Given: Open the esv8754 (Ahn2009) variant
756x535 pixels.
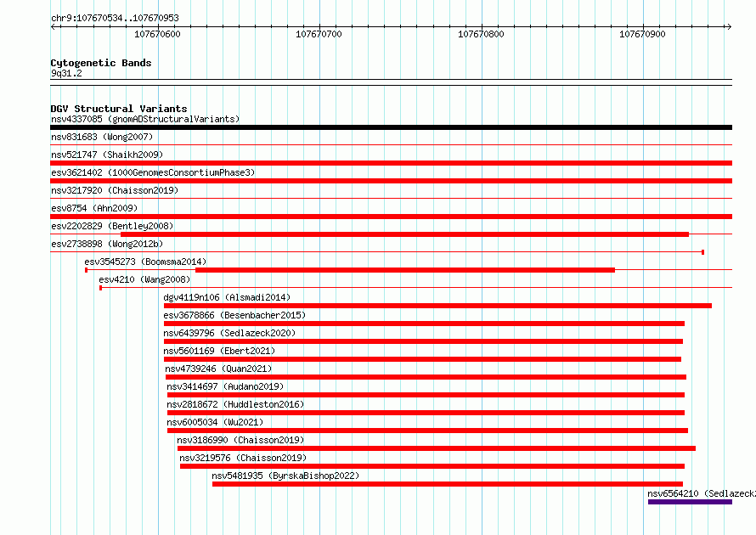Looking at the screenshot, I should (94, 208).
